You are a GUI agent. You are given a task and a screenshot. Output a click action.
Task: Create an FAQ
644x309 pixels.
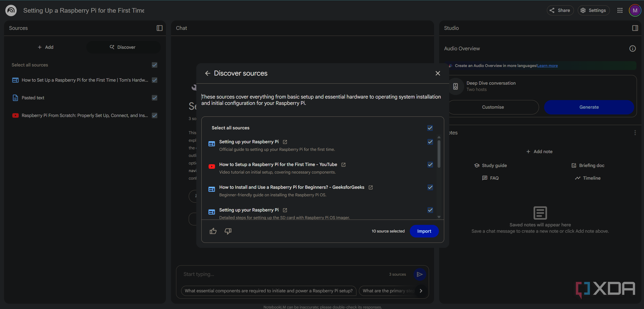pyautogui.click(x=490, y=178)
